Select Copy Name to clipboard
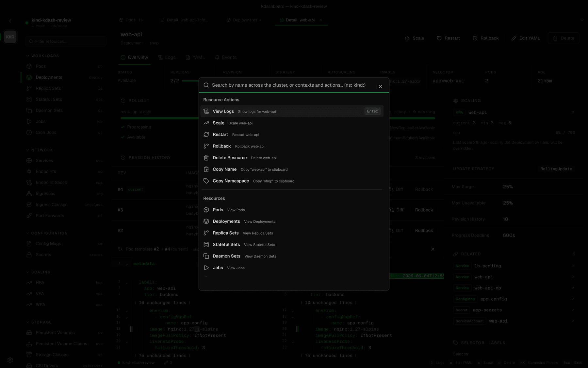The height and width of the screenshot is (368, 588). coord(292,169)
